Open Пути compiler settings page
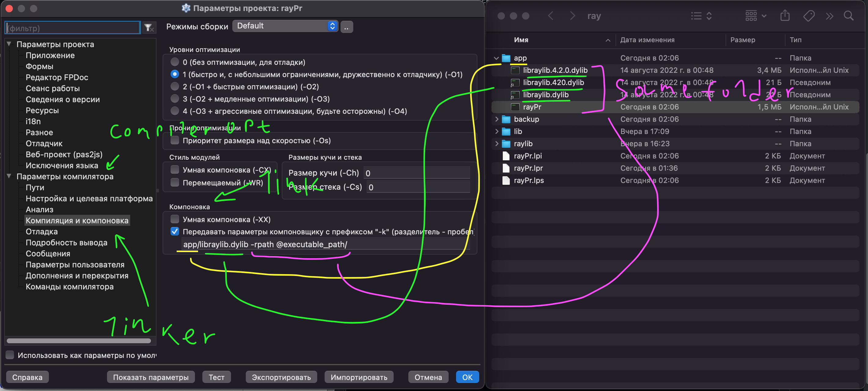This screenshot has width=868, height=391. point(35,188)
